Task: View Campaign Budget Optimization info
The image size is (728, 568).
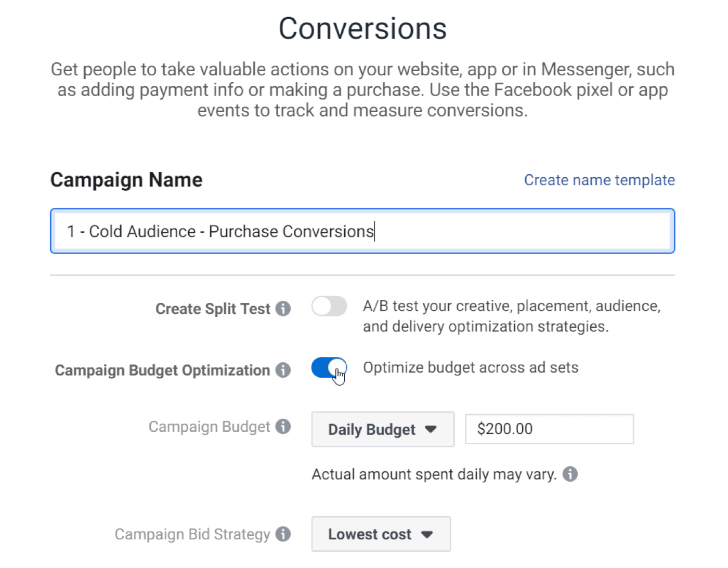Action: click(283, 370)
